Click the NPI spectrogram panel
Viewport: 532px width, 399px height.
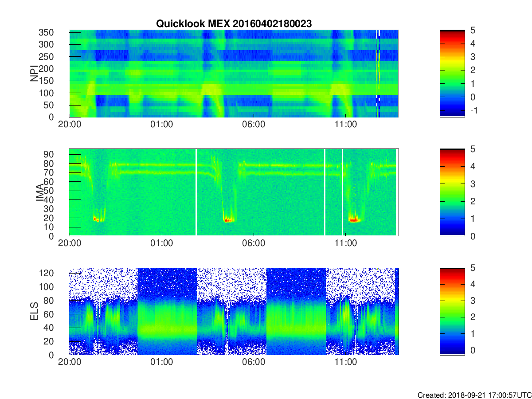coord(234,74)
